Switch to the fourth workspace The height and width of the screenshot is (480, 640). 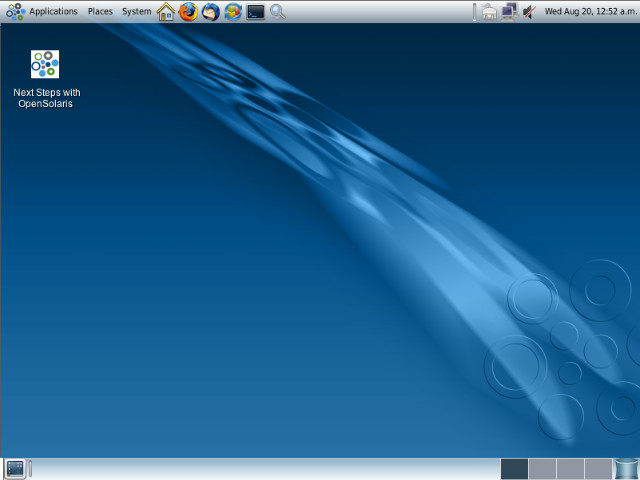pyautogui.click(x=598, y=469)
